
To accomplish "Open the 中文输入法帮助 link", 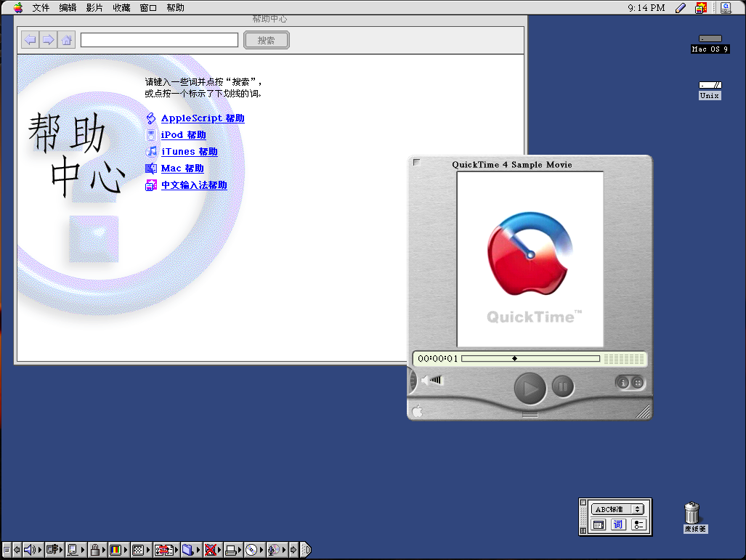I will [194, 185].
